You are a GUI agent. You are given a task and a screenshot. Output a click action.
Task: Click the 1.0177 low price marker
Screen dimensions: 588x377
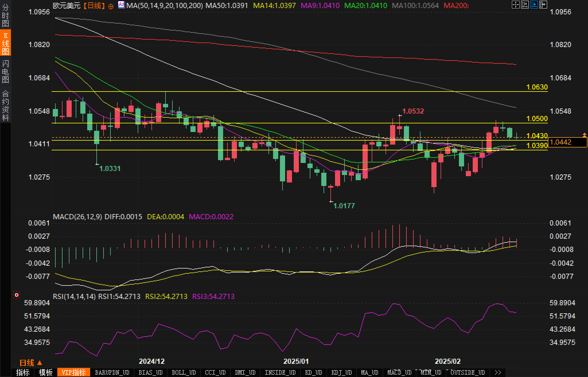(x=344, y=206)
